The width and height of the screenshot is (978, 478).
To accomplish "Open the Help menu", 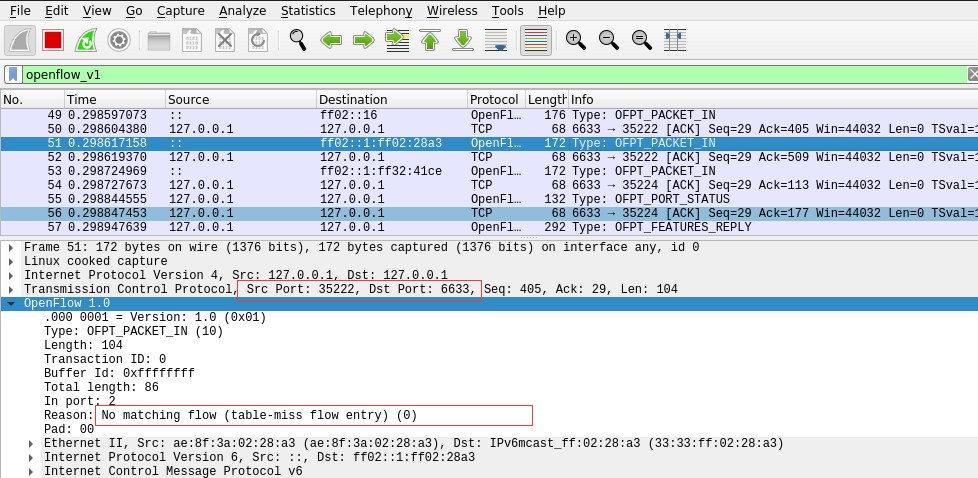I will click(551, 11).
